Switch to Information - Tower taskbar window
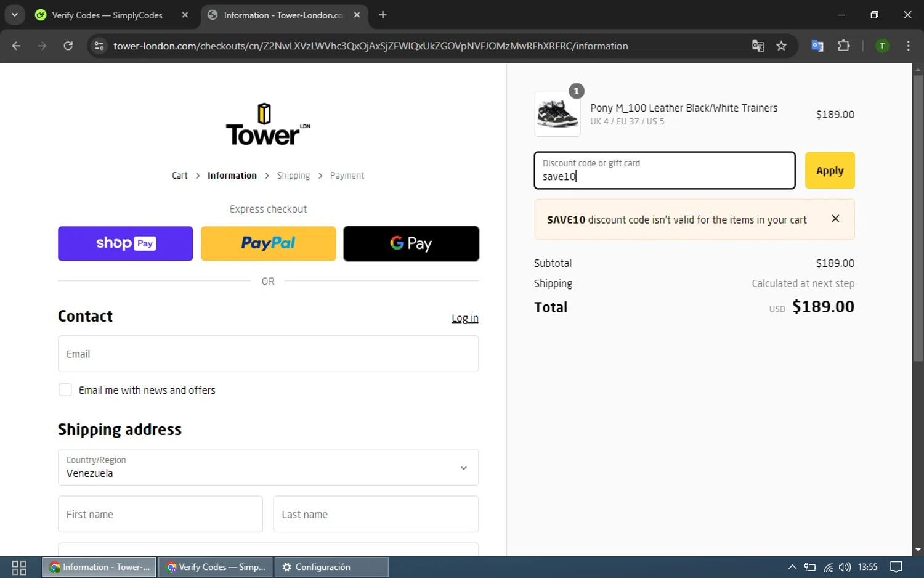 pos(99,567)
